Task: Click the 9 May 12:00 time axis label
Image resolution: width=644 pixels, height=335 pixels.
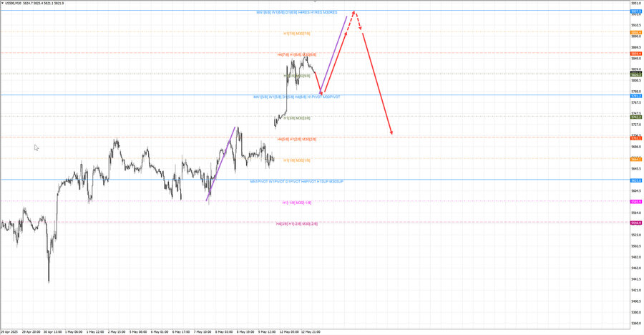Action: tap(267, 331)
